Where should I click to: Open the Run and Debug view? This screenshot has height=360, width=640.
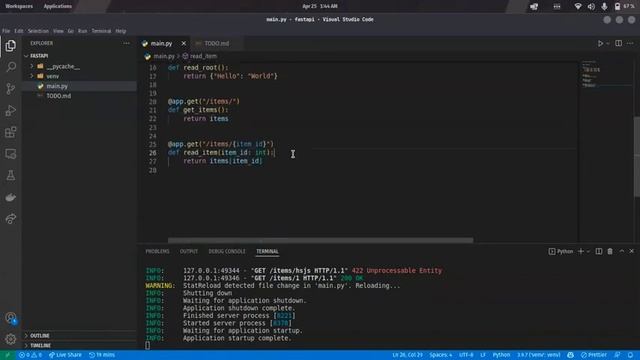tap(11, 111)
